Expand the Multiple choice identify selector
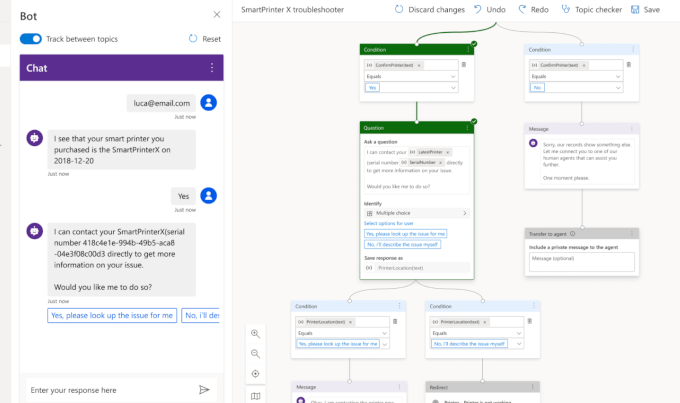Viewport: 680px width, 403px height. [x=416, y=213]
